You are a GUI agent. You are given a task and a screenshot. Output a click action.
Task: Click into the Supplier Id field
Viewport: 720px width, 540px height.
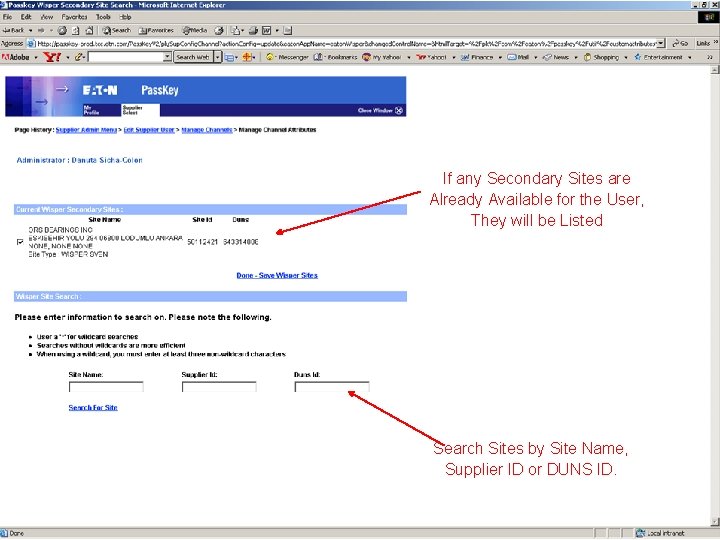pyautogui.click(x=219, y=387)
